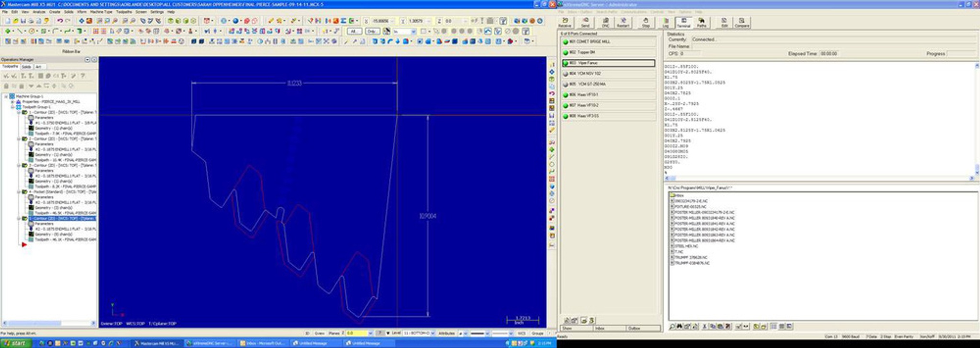Click the Y coordinate input field
Screen dimensions: 980x348
pyautogui.click(x=418, y=21)
